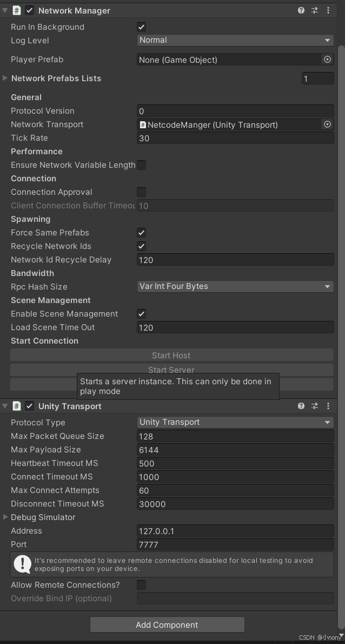This screenshot has height=644, width=345.
Task: Expand the Debug Simulator foldout
Action: coord(5,517)
